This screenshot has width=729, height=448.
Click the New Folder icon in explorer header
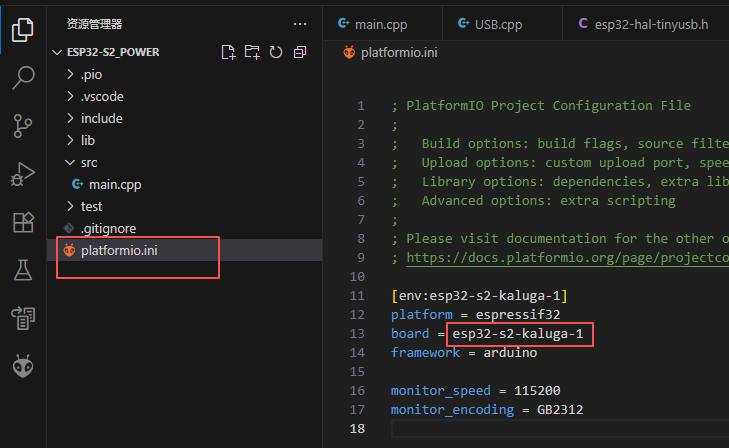(x=252, y=52)
